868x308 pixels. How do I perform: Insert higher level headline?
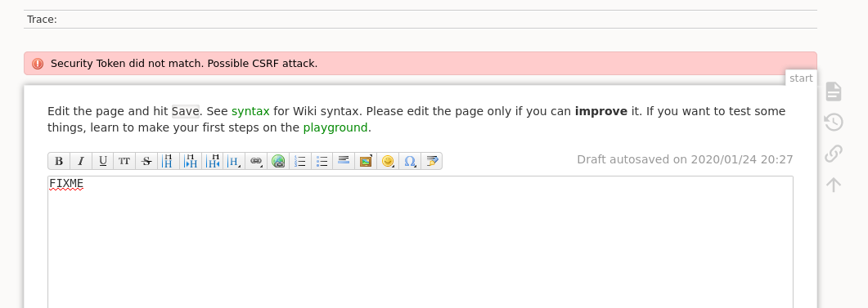213,161
